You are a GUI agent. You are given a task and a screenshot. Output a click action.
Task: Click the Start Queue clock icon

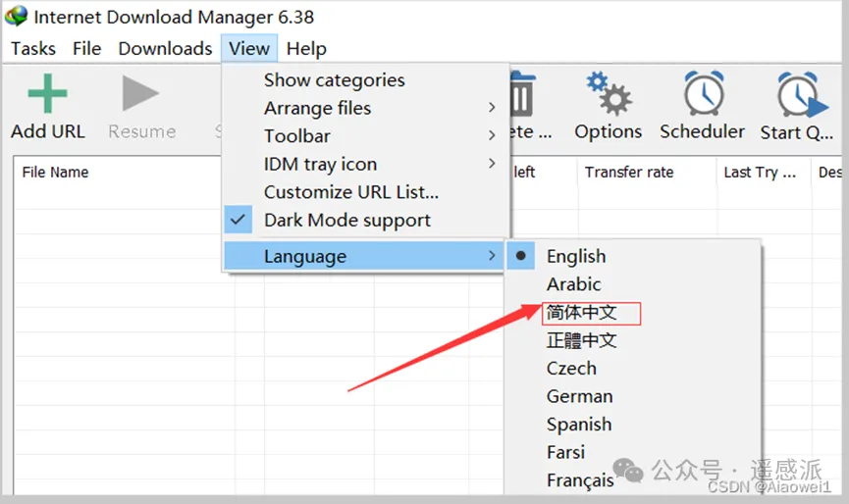802,94
